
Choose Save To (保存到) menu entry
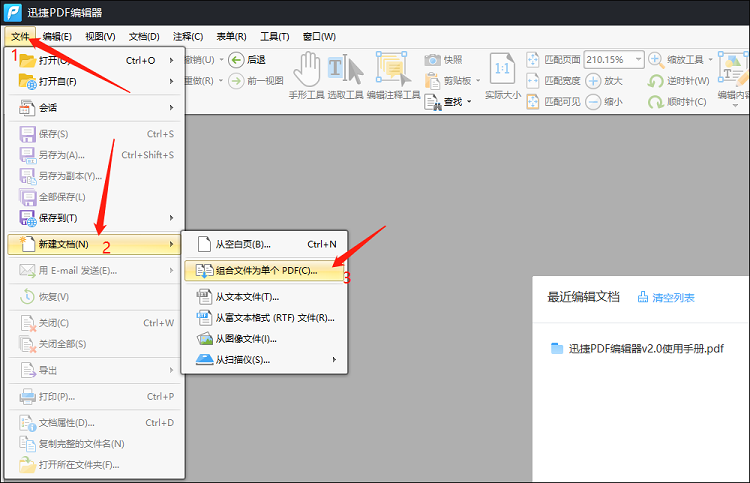pos(94,218)
